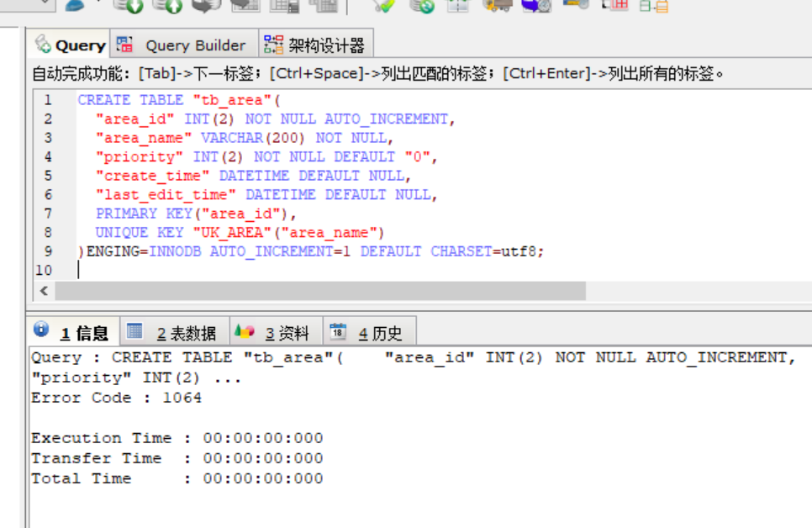Click the database icon with green circular arrow
The height and width of the screenshot is (528, 812).
421,5
